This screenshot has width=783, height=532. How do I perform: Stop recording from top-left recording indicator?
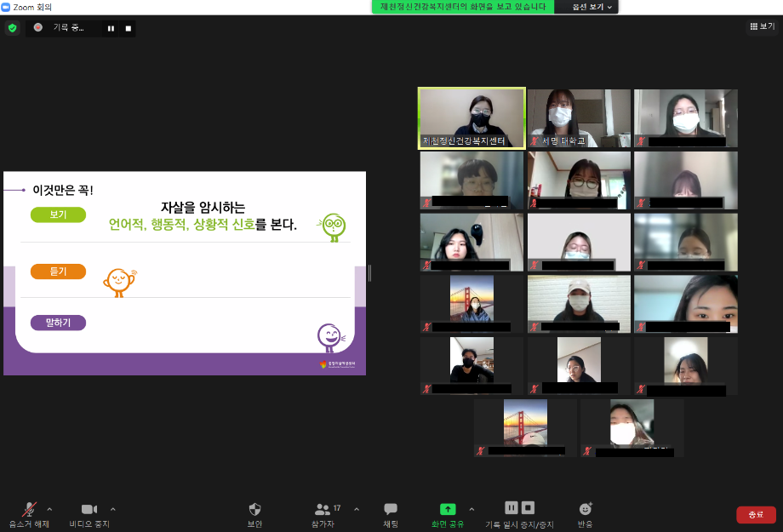tap(129, 28)
